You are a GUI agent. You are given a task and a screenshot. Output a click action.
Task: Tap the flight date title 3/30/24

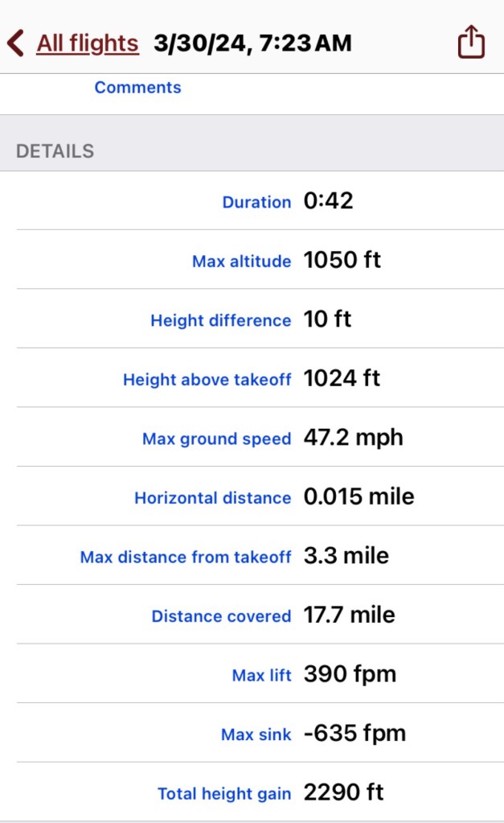pos(252,43)
